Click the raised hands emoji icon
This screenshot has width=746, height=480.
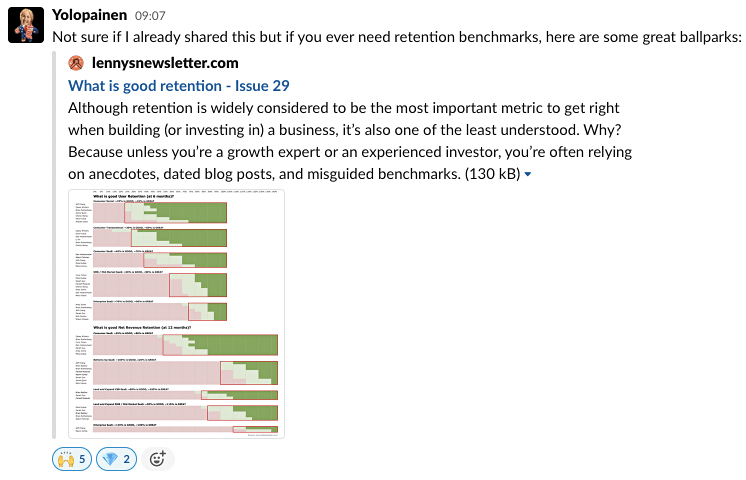click(66, 460)
